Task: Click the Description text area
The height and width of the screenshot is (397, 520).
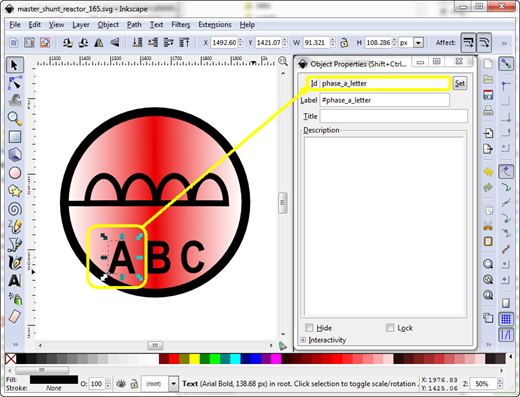Action: (x=384, y=227)
